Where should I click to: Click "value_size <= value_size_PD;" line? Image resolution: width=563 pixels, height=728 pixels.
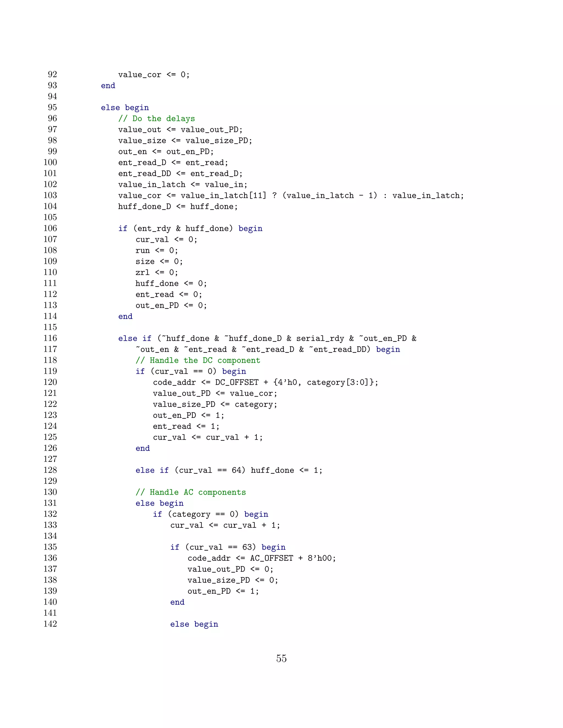[x=185, y=141]
